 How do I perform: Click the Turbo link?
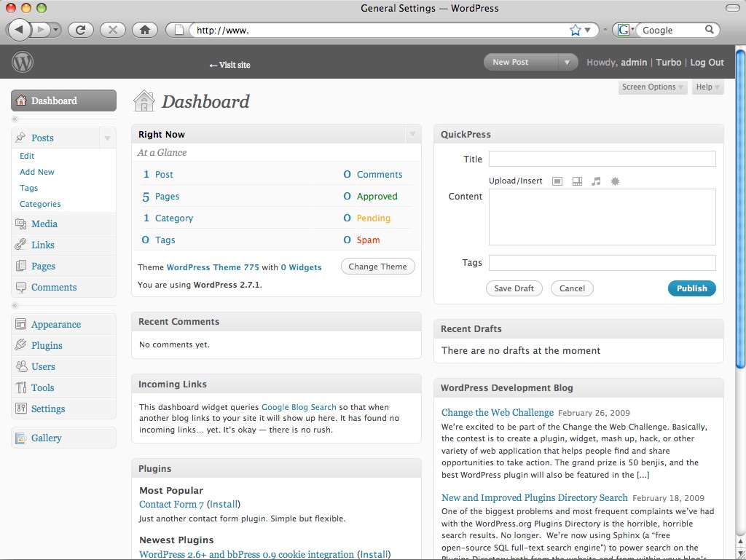tap(669, 63)
